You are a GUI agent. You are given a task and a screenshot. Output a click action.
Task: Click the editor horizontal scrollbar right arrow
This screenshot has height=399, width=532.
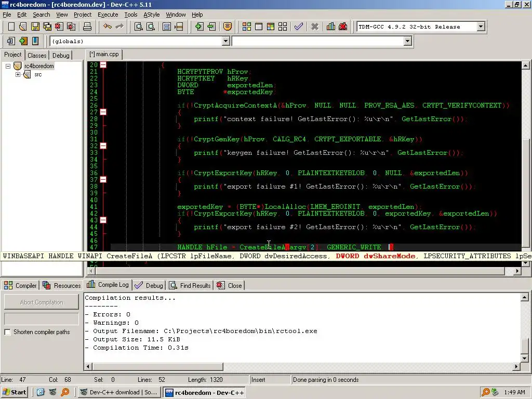pyautogui.click(x=517, y=271)
